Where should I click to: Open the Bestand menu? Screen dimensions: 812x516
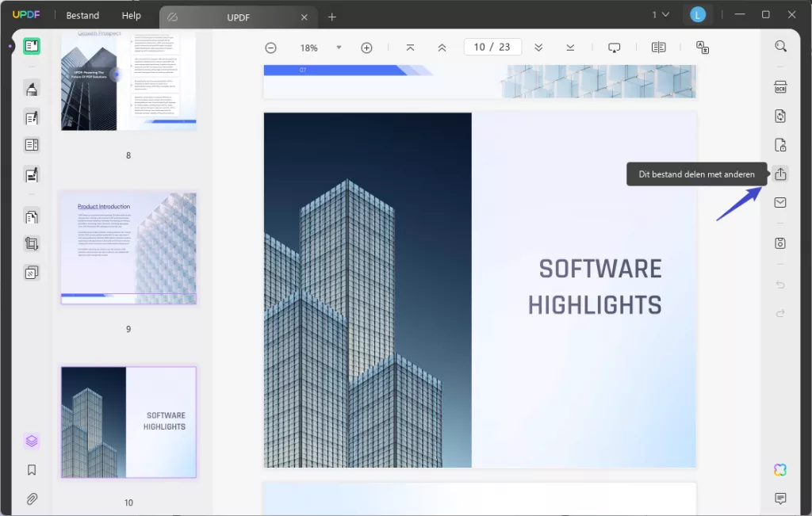tap(82, 15)
